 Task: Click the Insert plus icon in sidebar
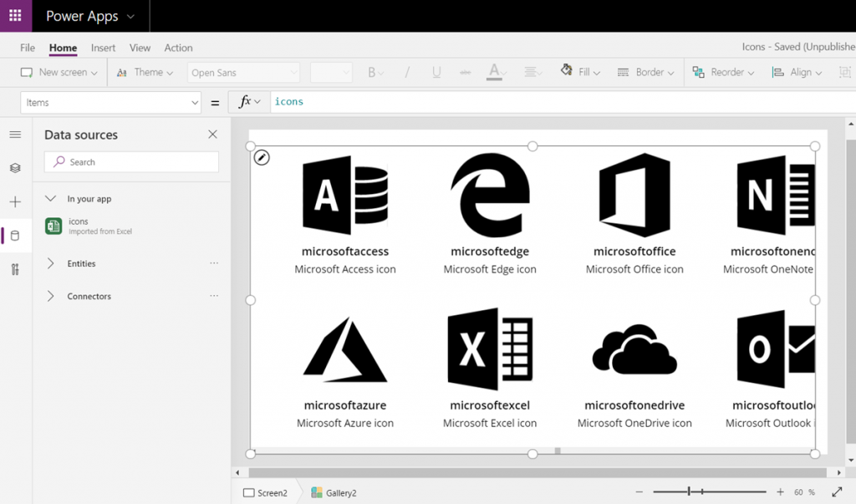15,202
